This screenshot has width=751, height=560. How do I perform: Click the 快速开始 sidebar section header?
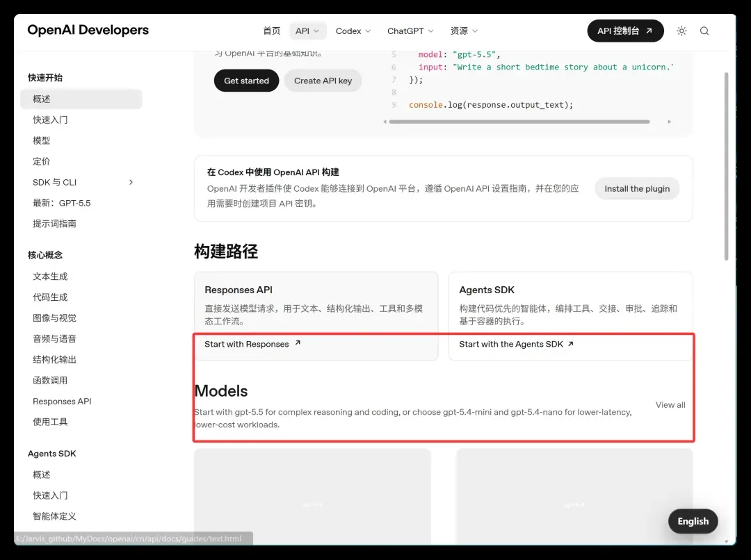point(45,78)
